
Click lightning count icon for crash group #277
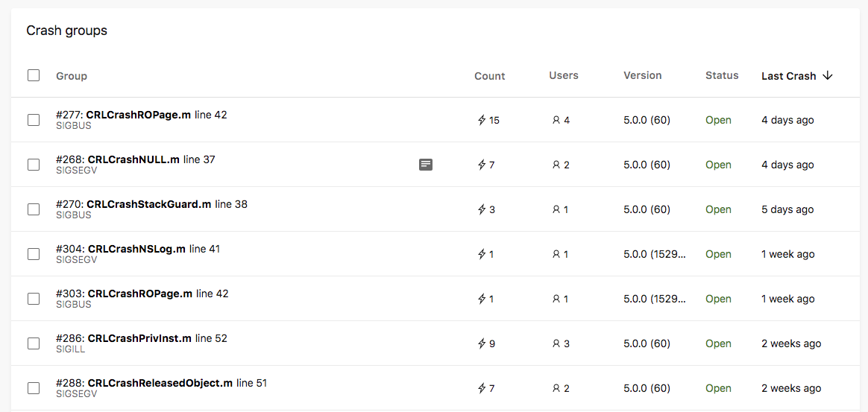482,120
